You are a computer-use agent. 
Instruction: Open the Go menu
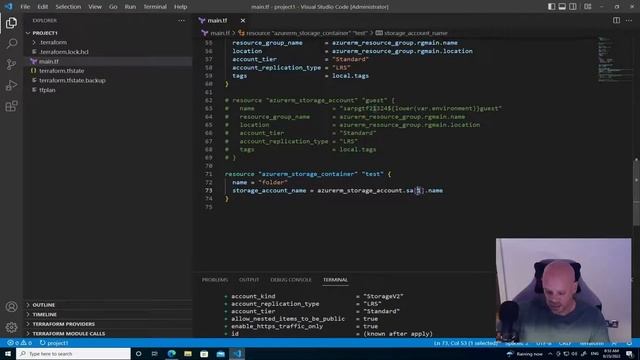tap(113, 7)
